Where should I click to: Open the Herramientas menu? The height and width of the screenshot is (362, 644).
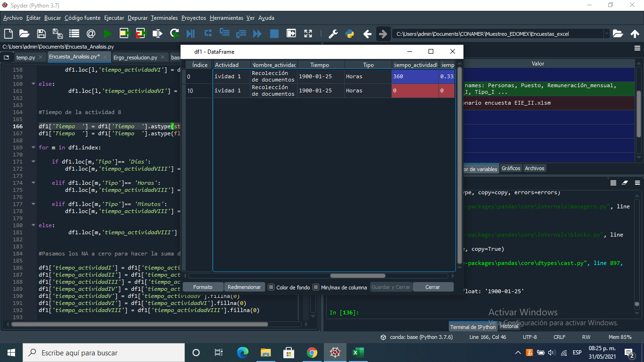[226, 18]
